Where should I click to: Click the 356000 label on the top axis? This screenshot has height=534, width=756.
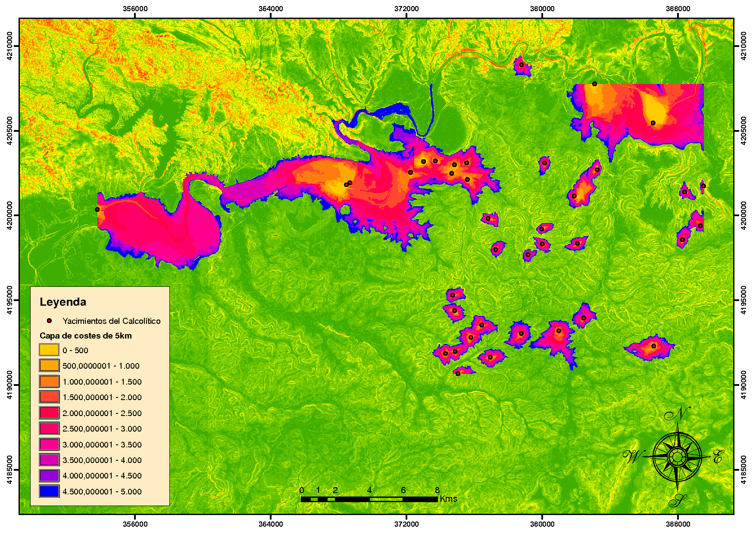[135, 9]
